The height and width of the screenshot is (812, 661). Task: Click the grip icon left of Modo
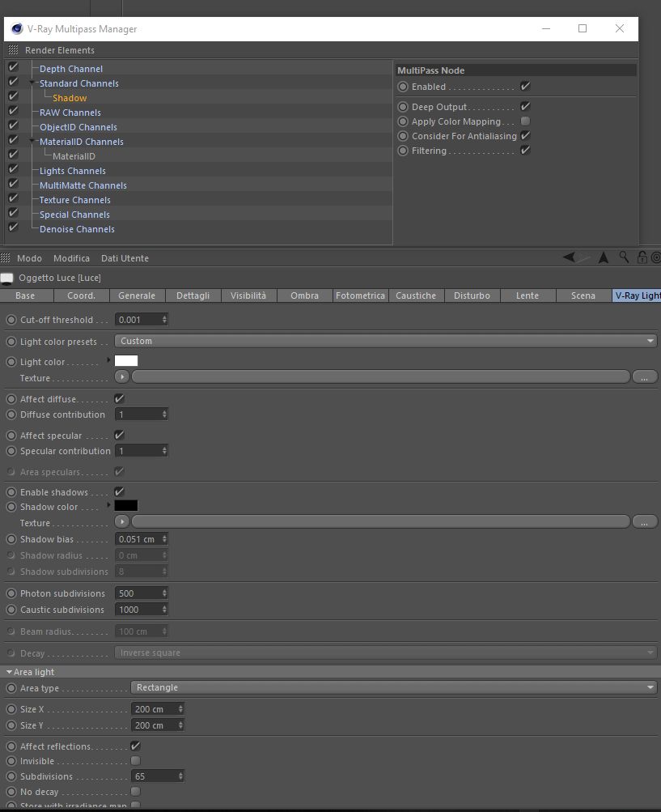(x=5, y=258)
